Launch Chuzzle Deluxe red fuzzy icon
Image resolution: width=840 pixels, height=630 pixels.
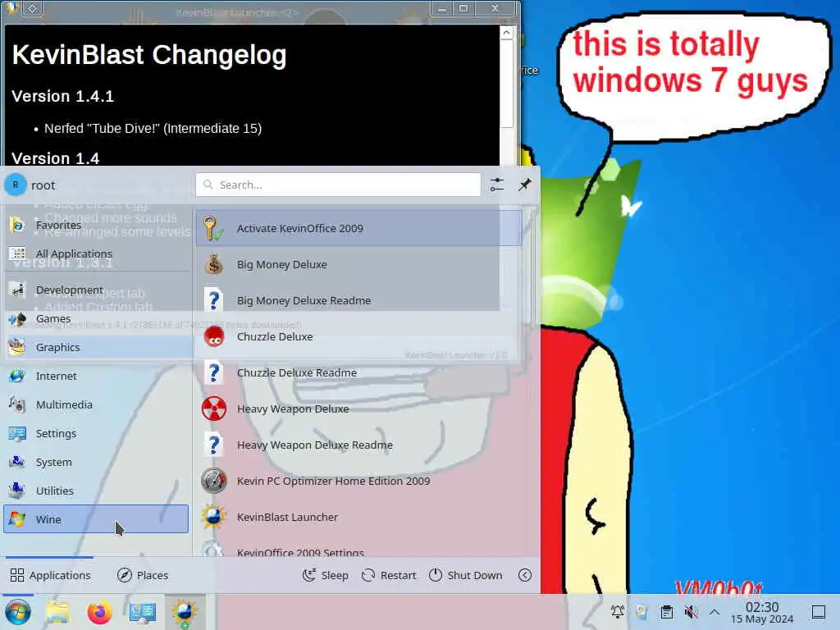(x=214, y=336)
